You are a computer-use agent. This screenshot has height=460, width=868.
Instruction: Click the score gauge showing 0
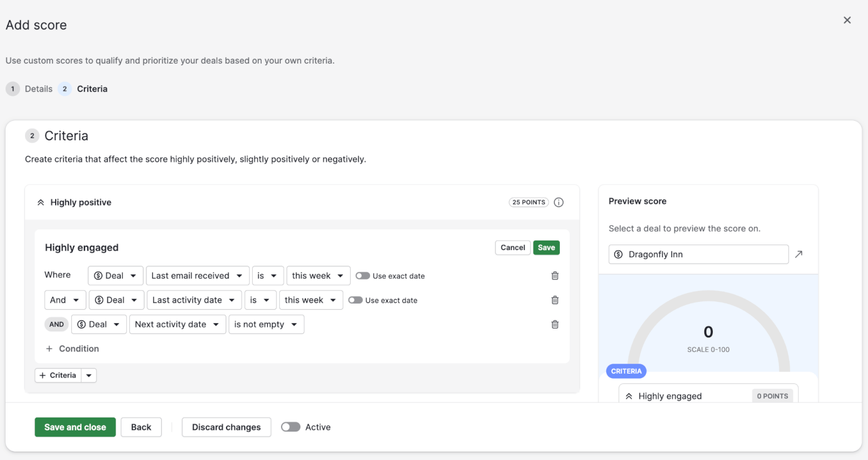click(708, 331)
